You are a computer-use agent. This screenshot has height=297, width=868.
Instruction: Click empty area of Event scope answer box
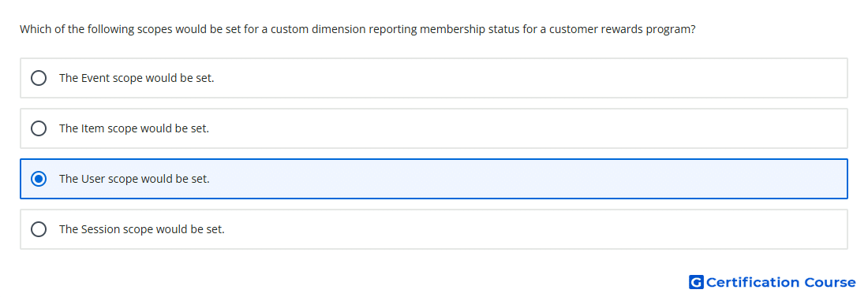tap(526, 78)
